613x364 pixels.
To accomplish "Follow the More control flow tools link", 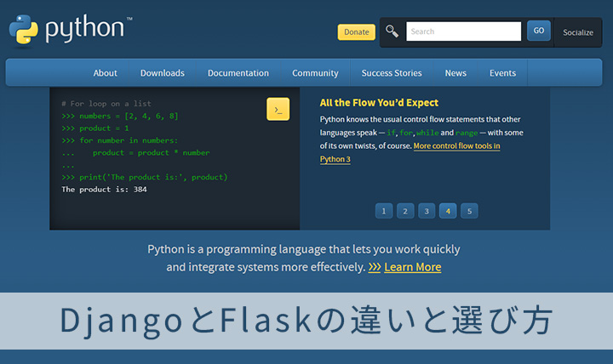I will [x=456, y=146].
